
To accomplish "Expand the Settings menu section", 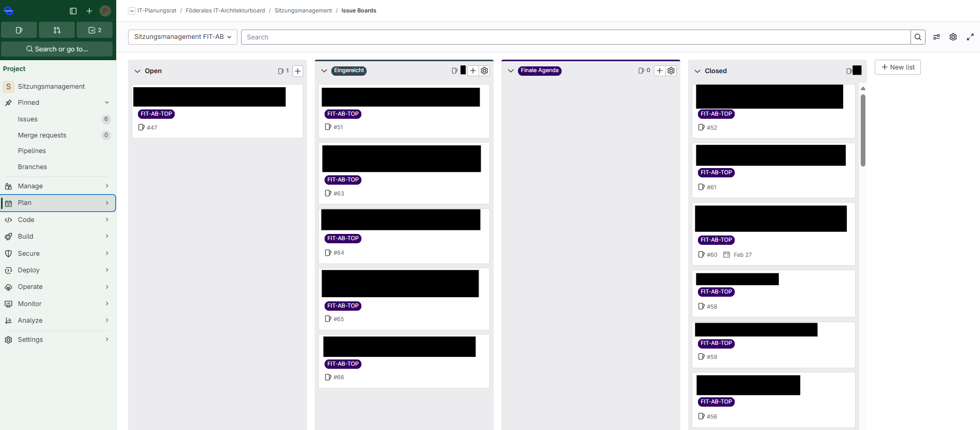I will pos(58,340).
